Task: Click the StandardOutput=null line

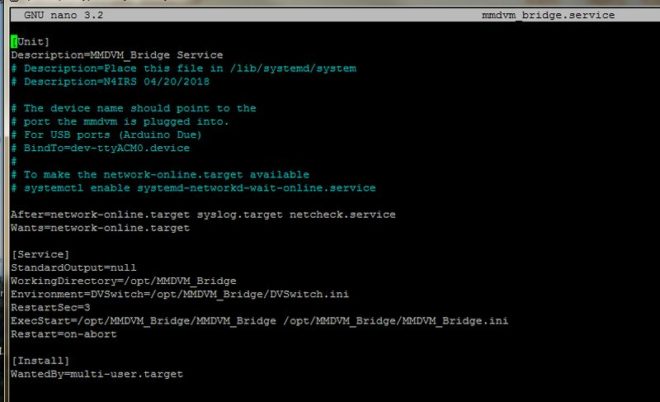Action: click(74, 268)
